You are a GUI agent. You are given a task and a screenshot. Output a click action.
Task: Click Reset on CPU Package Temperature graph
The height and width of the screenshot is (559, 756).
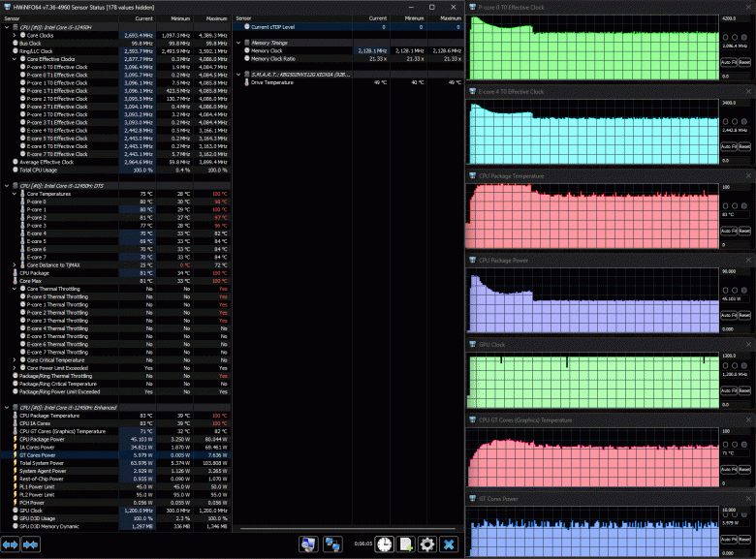(743, 231)
